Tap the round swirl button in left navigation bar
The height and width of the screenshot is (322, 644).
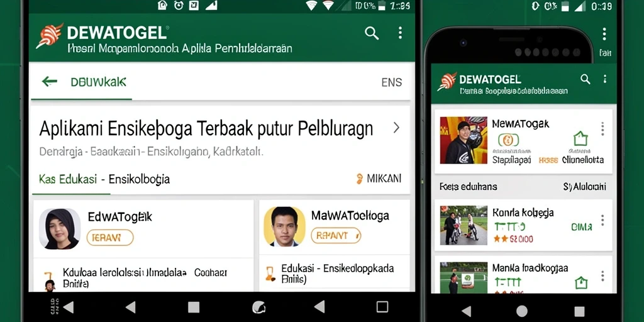pos(258,307)
